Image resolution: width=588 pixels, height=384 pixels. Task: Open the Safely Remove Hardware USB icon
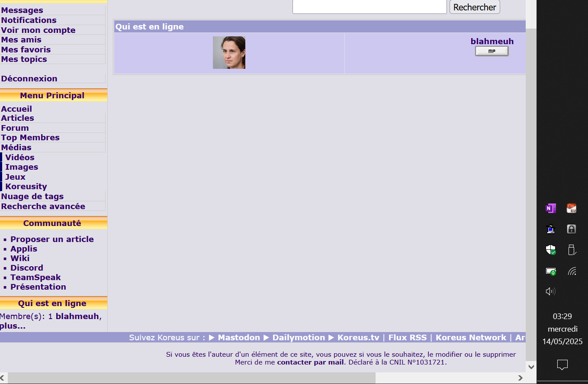[572, 250]
